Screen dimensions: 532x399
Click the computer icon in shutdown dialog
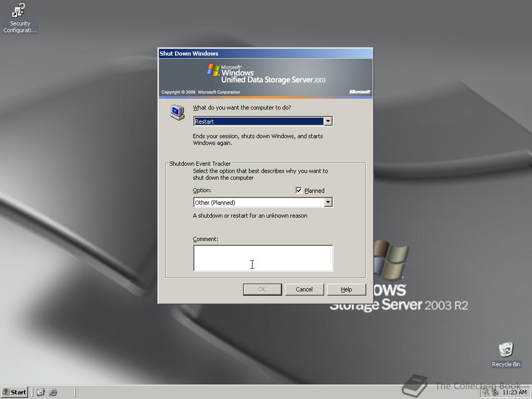[177, 112]
